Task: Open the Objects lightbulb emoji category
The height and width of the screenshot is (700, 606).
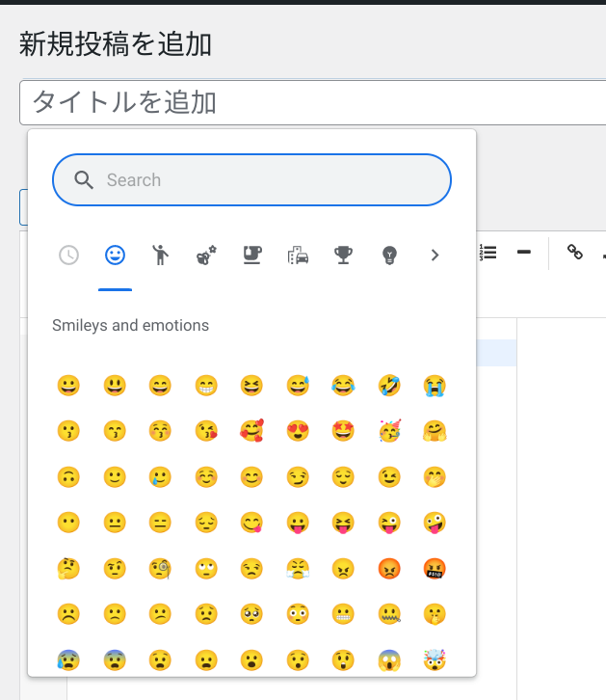Action: 389,256
